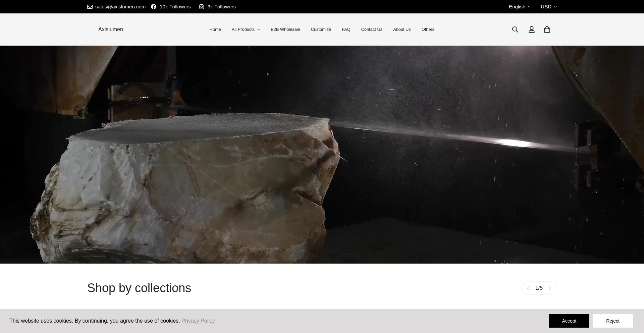The image size is (644, 333).
Task: Click the Instagram icon in top bar
Action: (202, 7)
